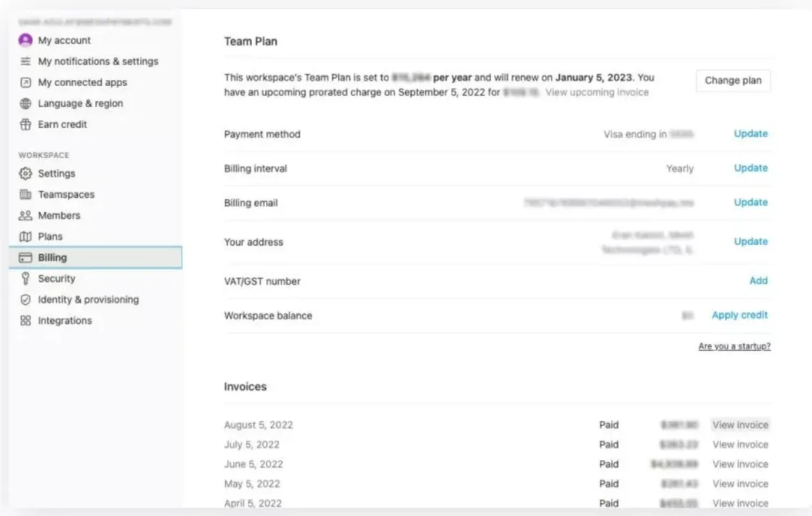This screenshot has height=516, width=812.
Task: Click the Plans map icon
Action: (x=25, y=237)
